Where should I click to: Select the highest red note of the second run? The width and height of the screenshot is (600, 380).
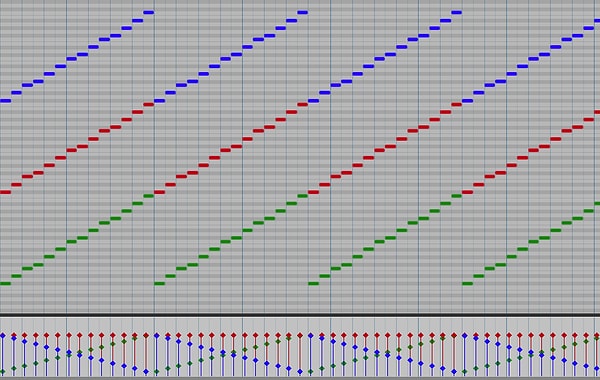coord(302,104)
